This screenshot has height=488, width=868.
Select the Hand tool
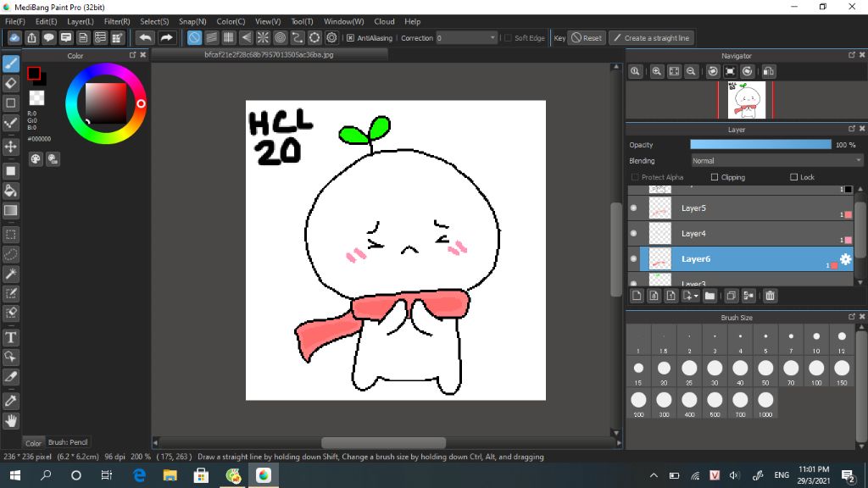[11, 421]
